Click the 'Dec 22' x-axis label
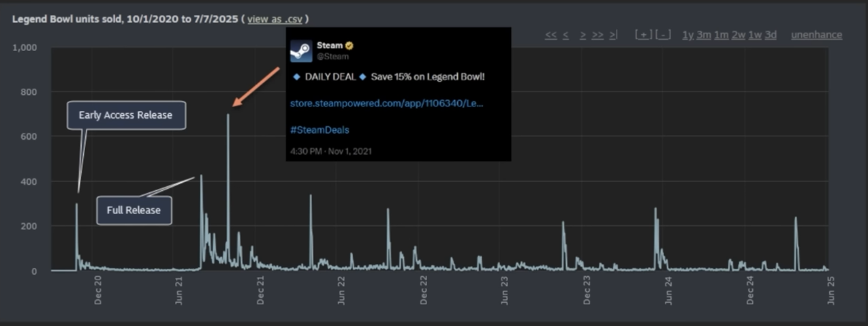The image size is (868, 326). pos(423,290)
